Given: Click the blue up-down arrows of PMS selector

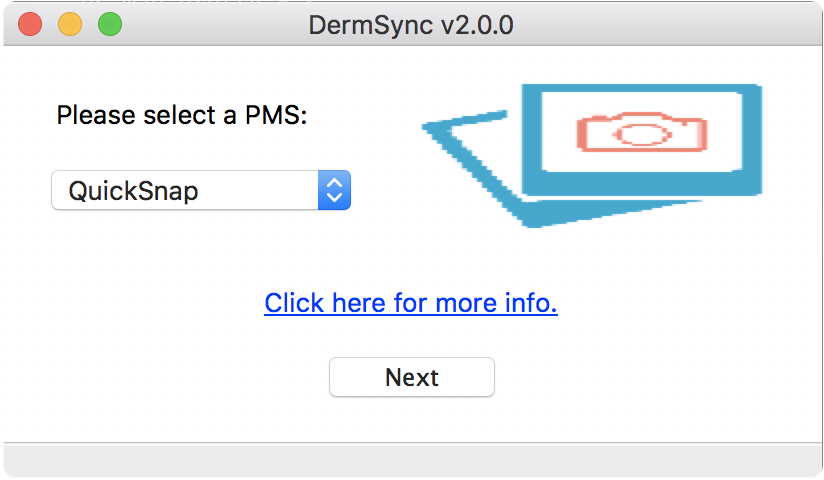Looking at the screenshot, I should [335, 190].
